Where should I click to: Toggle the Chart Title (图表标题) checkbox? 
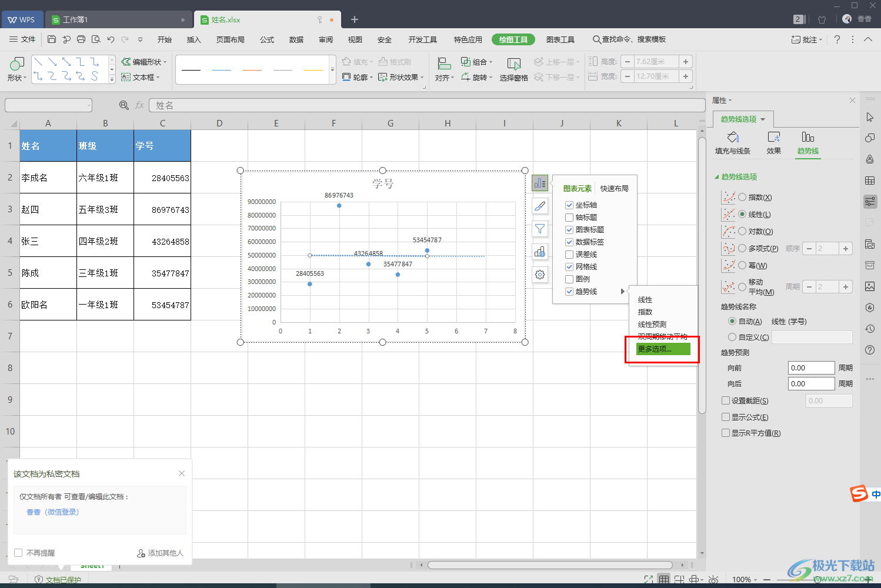pos(569,230)
